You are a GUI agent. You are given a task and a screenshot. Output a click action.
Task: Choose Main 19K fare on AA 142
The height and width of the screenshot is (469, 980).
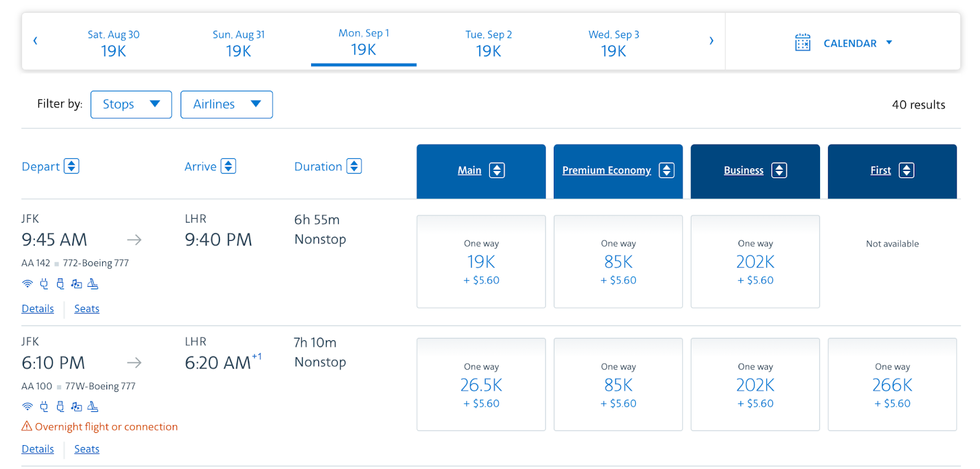pos(481,261)
